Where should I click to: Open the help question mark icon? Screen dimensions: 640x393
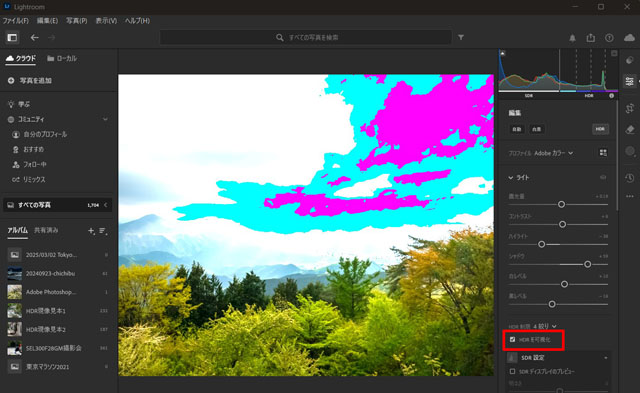609,38
